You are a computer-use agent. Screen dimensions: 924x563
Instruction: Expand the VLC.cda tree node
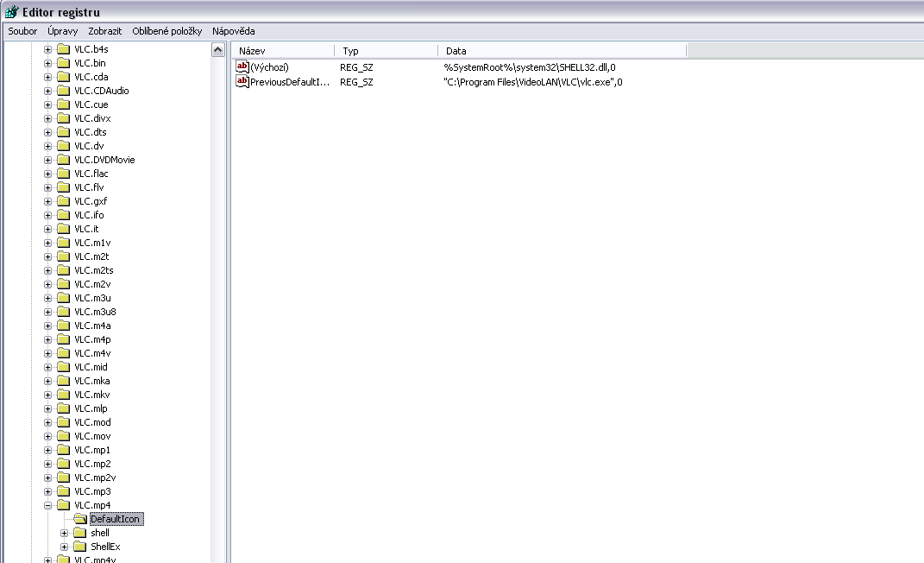pyautogui.click(x=47, y=77)
